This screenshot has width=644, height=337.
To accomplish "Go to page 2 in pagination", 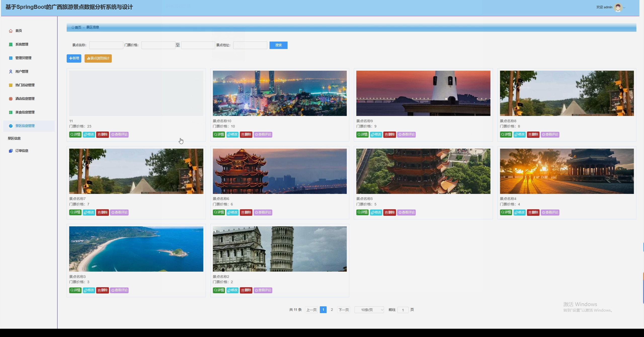I will pos(332,310).
